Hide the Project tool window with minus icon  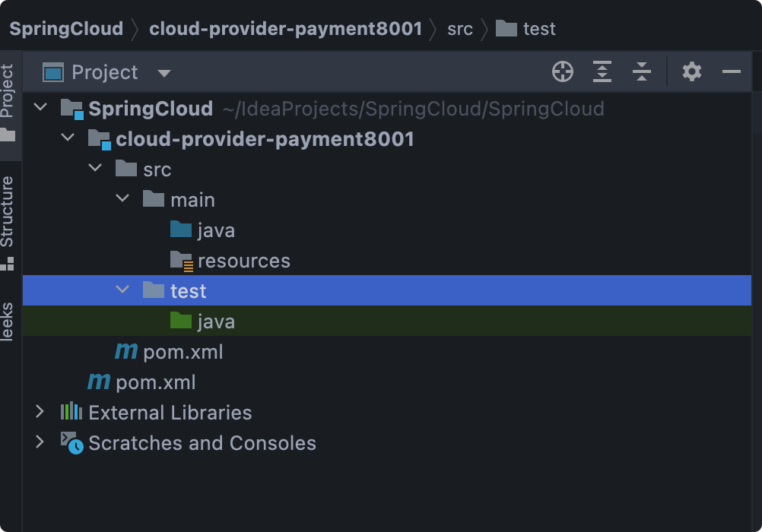coord(731,72)
